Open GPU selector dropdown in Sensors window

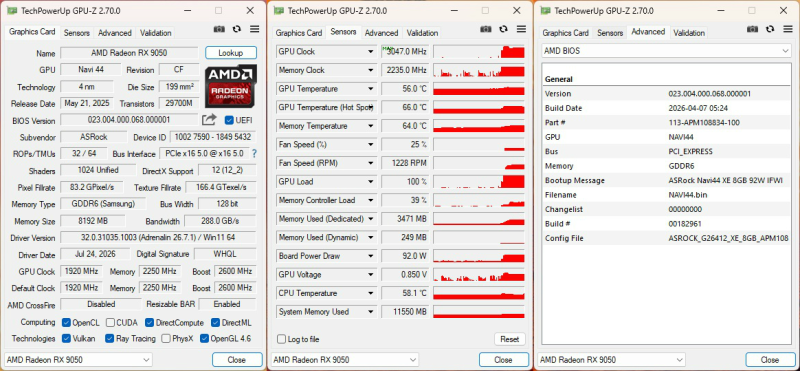point(345,359)
